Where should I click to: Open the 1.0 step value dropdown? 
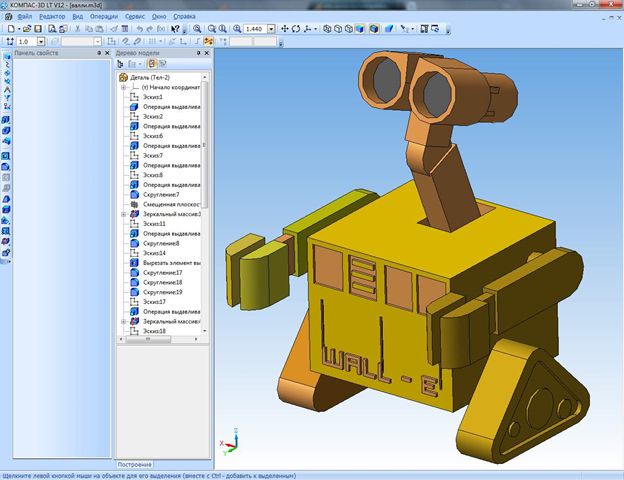coord(41,41)
